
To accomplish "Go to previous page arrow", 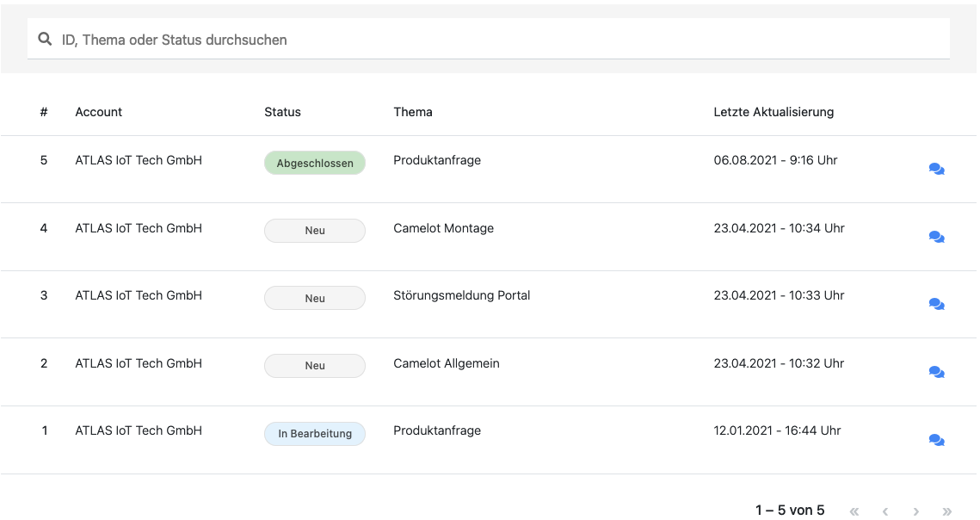I will (x=885, y=511).
